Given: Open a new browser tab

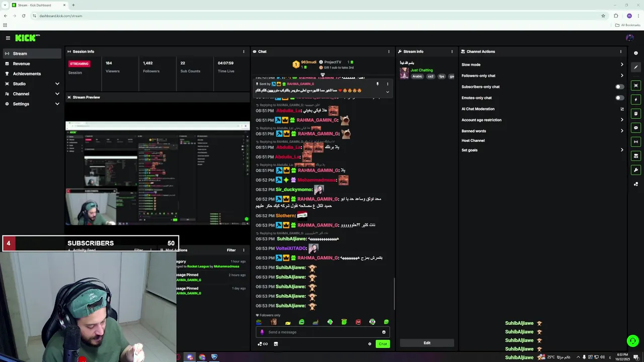Looking at the screenshot, I should (x=73, y=5).
